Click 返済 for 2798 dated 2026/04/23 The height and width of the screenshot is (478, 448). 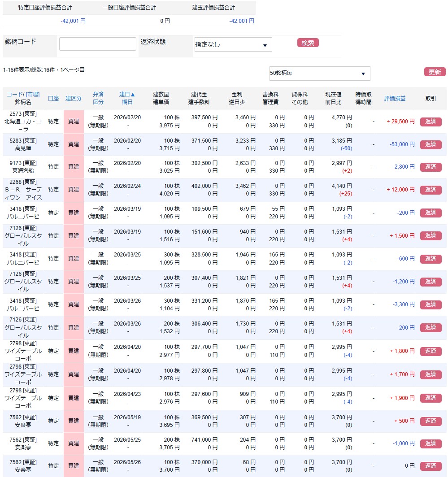[x=431, y=398]
